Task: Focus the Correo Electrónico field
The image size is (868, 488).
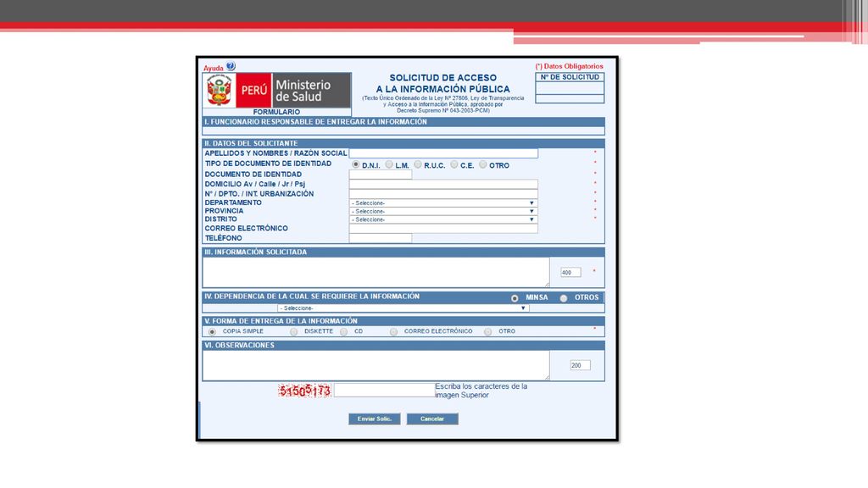Action: click(443, 229)
